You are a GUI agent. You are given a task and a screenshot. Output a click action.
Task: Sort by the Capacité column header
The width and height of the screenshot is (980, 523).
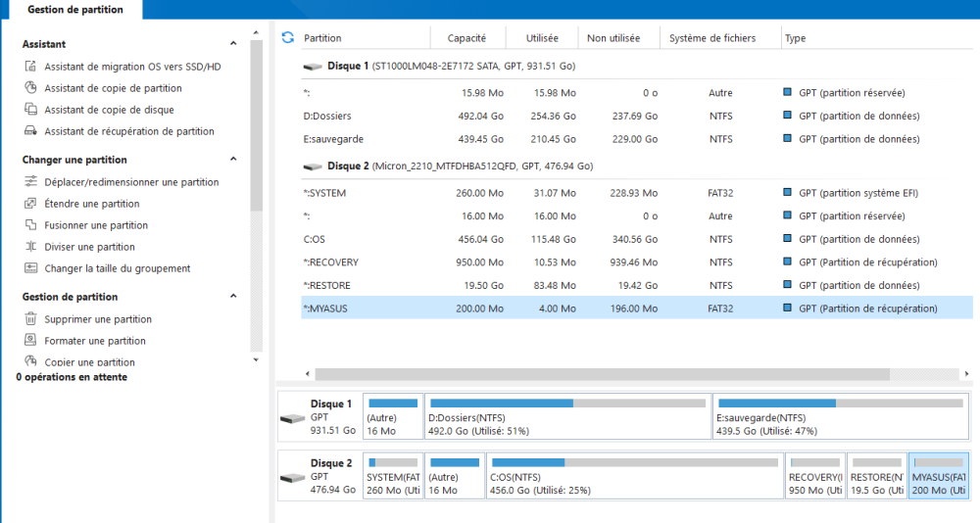[x=467, y=38]
